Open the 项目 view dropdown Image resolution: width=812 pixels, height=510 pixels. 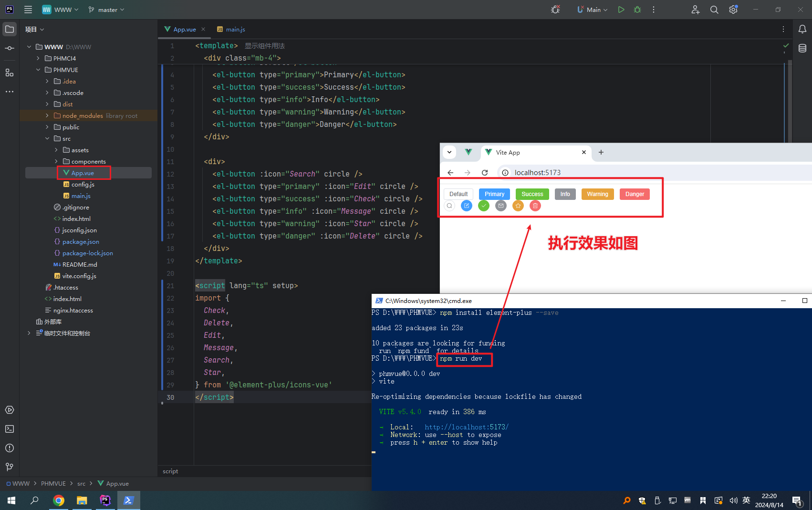[35, 29]
